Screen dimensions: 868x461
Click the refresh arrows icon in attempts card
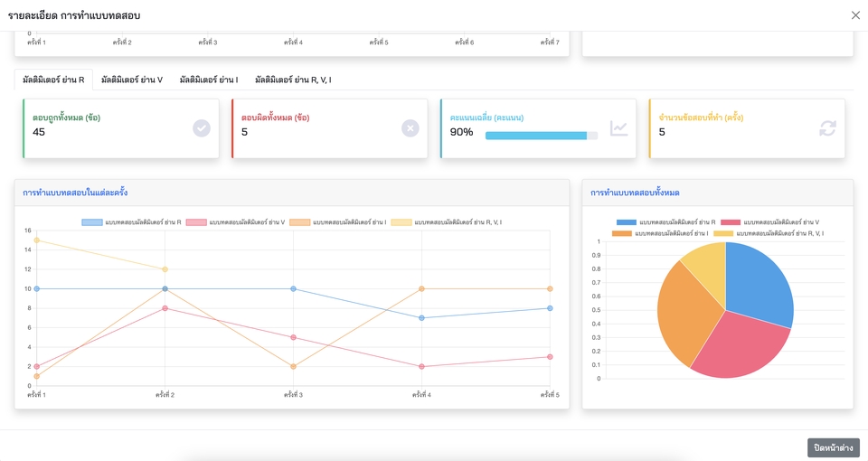click(x=827, y=128)
